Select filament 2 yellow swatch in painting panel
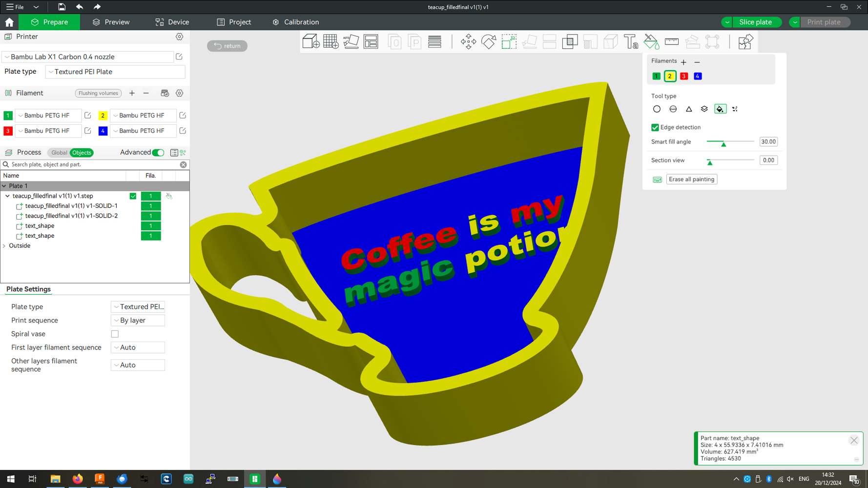 [x=670, y=76]
